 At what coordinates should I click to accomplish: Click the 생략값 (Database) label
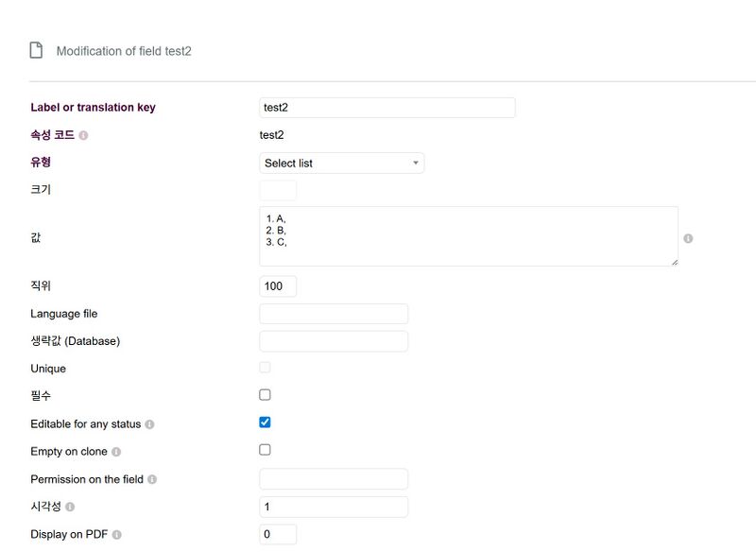(x=76, y=341)
